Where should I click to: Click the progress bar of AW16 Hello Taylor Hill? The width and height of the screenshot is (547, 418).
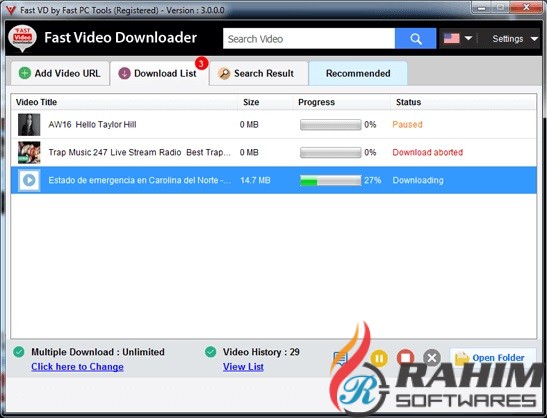tap(330, 125)
